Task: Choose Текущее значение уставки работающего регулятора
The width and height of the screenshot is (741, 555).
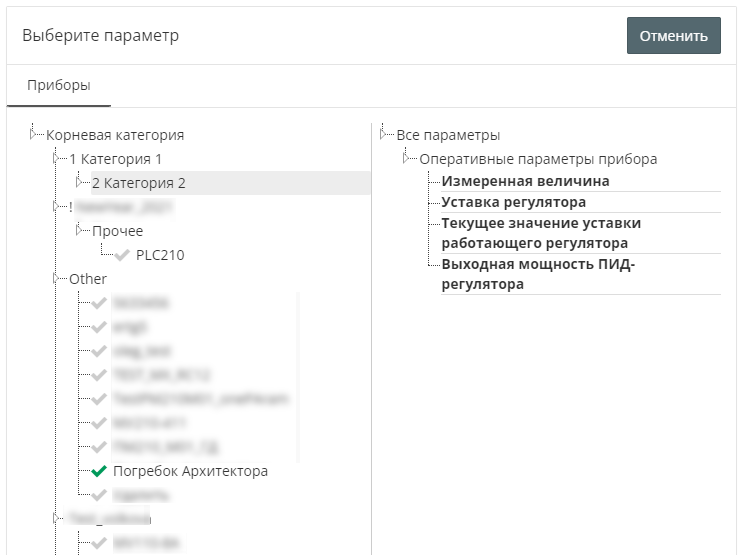Action: 541,233
